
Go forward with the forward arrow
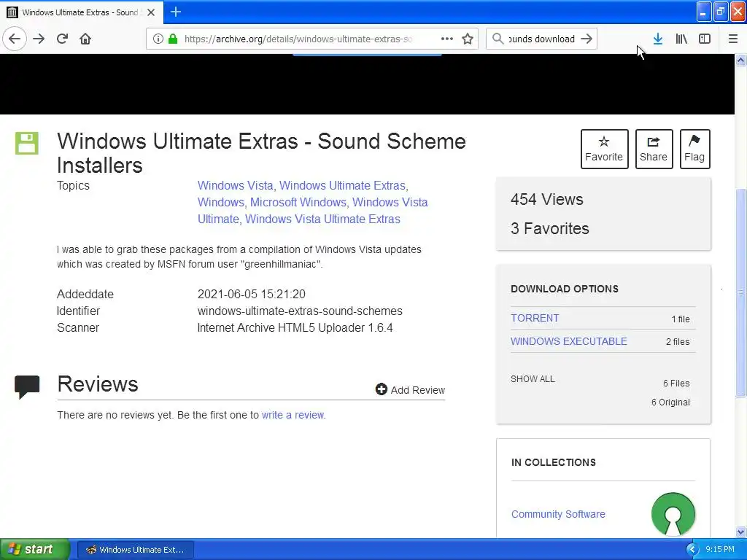click(39, 39)
